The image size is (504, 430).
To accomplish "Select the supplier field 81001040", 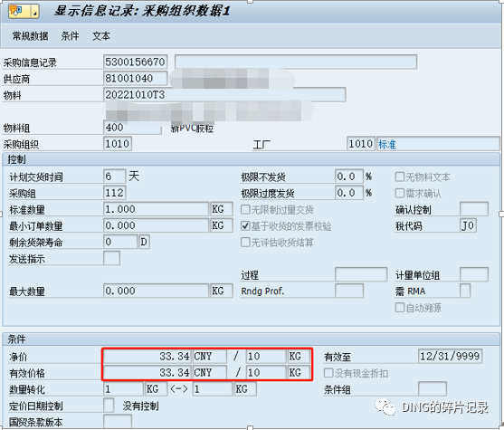I will tap(136, 78).
